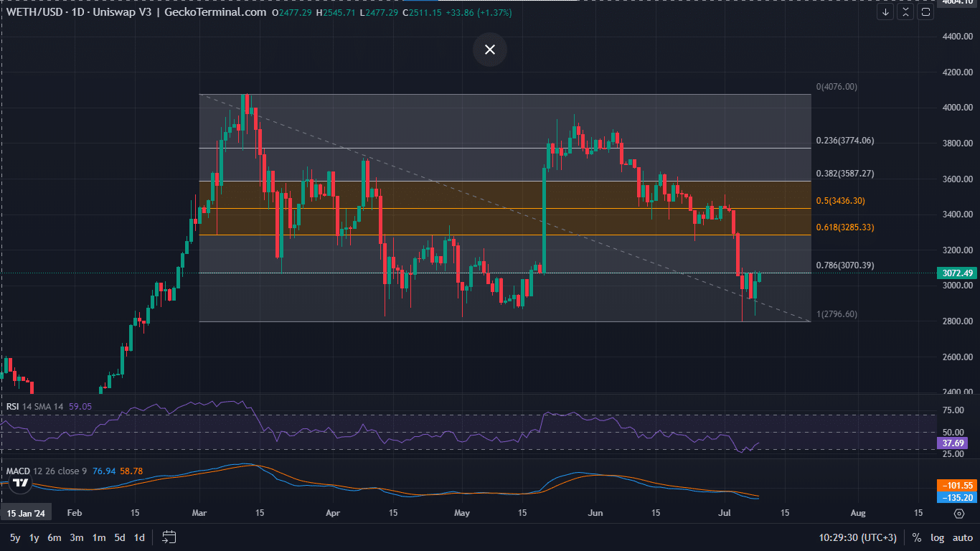980x551 pixels.
Task: Click the TradingView logo icon
Action: point(21,483)
